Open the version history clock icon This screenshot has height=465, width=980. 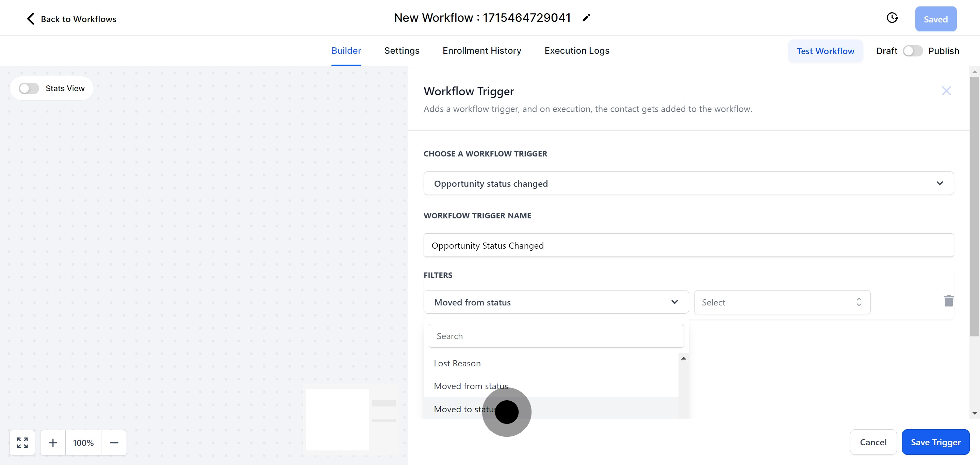tap(892, 18)
